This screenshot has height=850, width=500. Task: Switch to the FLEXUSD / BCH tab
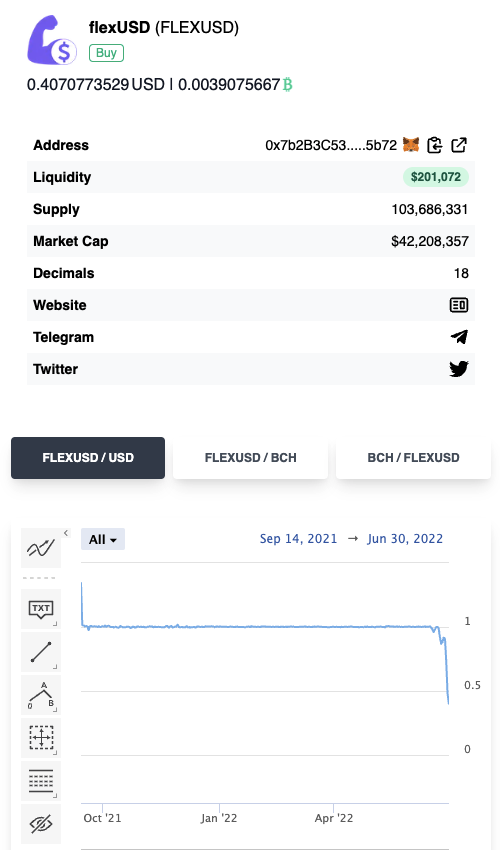[x=251, y=458]
